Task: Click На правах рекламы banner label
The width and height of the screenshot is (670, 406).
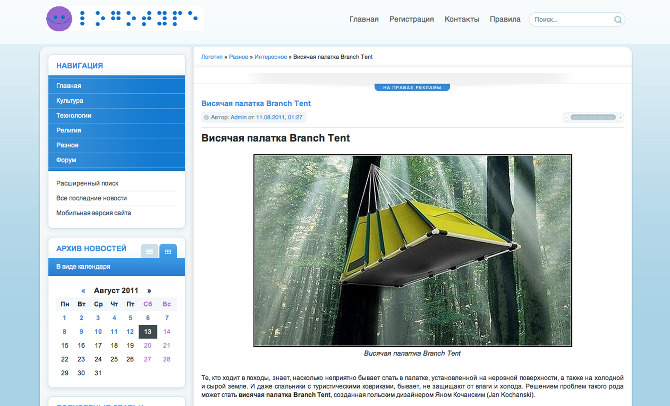Action: [412, 87]
